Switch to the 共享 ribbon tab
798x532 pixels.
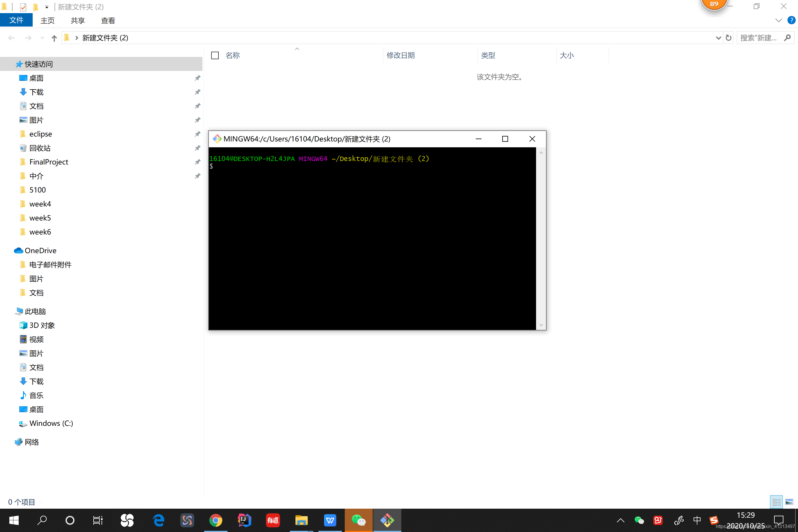(x=78, y=21)
